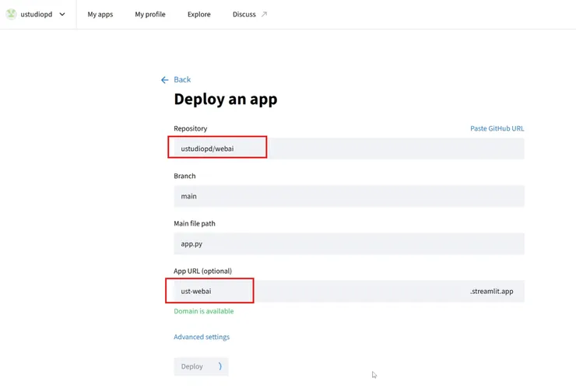Image resolution: width=576 pixels, height=392 pixels.
Task: Focus the Repository input field
Action: pyautogui.click(x=349, y=149)
